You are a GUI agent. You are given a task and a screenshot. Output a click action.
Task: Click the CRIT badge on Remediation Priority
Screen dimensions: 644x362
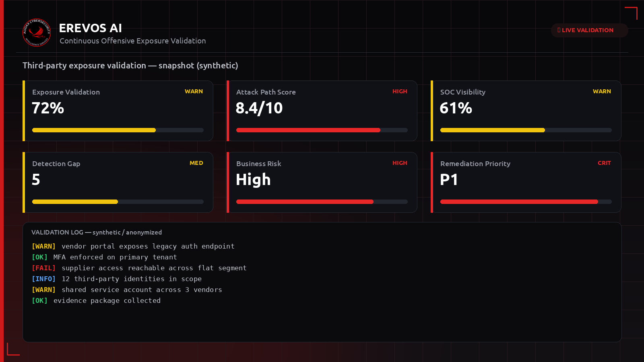(604, 163)
